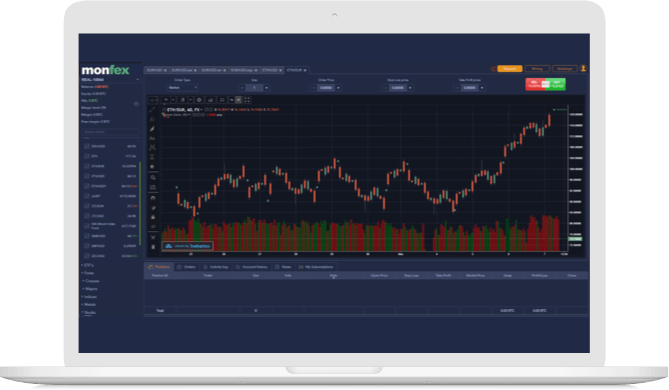Redo the last chart action
This screenshot has width=669, height=390.
239,100
